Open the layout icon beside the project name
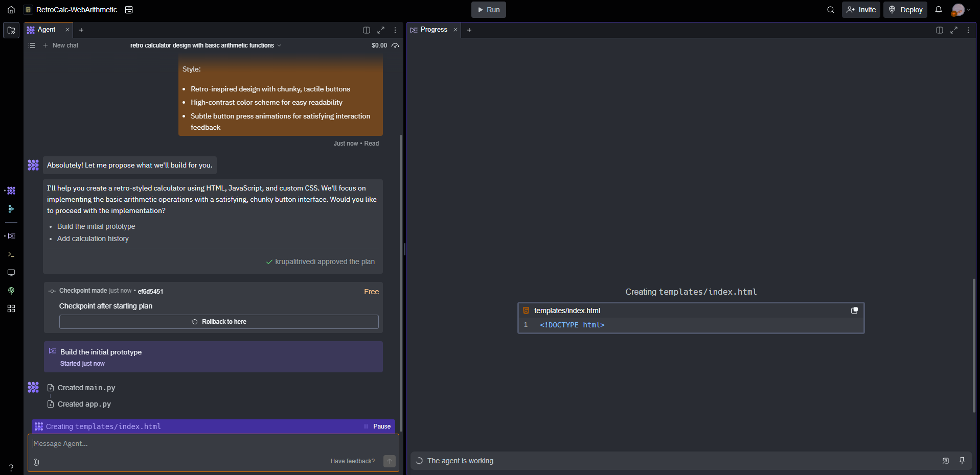The image size is (980, 475). pyautogui.click(x=129, y=10)
